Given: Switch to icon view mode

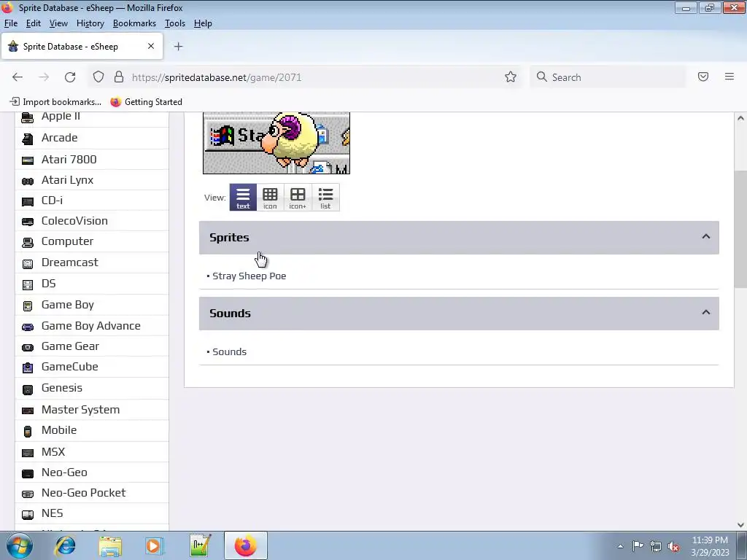Looking at the screenshot, I should [270, 197].
